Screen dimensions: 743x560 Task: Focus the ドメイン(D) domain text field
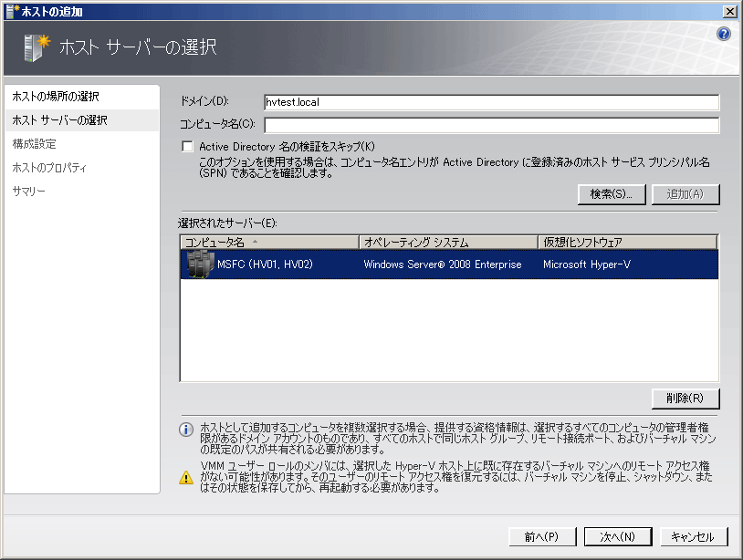pyautogui.click(x=491, y=102)
